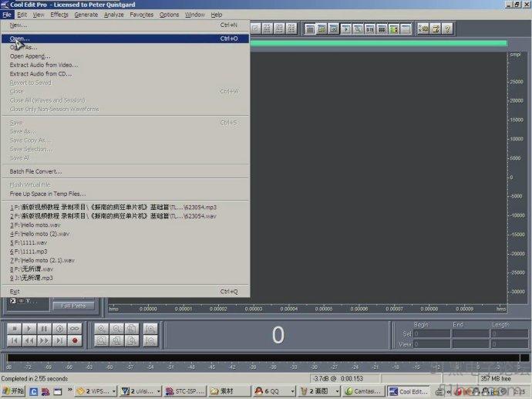This screenshot has height=399, width=532.
Task: Click Zoom to Left Edge of Selection icon
Action: click(x=116, y=340)
